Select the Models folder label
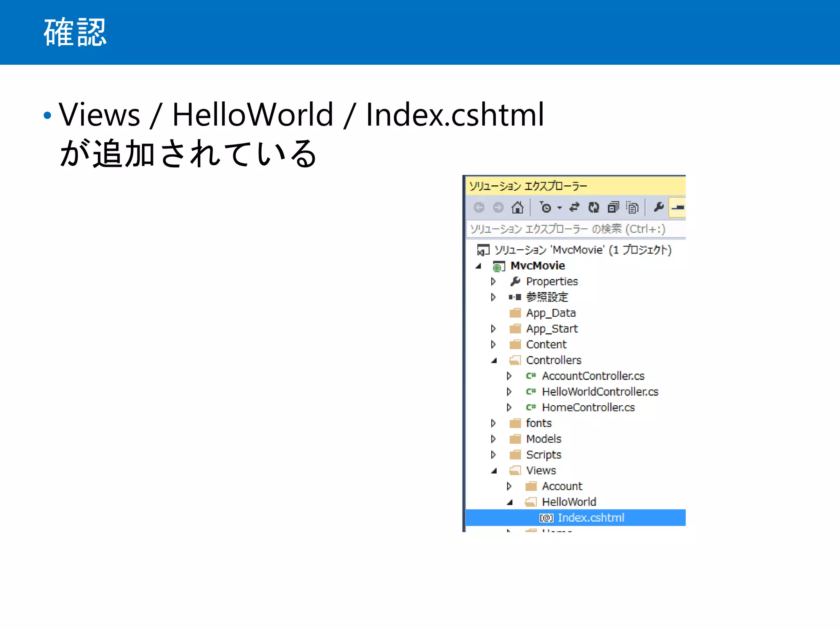 coord(543,439)
